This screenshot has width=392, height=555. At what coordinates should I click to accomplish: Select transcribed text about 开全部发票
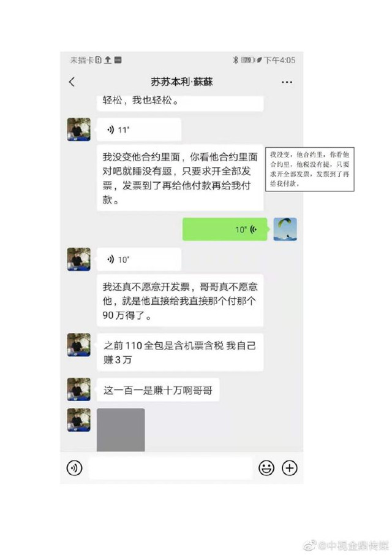click(180, 178)
